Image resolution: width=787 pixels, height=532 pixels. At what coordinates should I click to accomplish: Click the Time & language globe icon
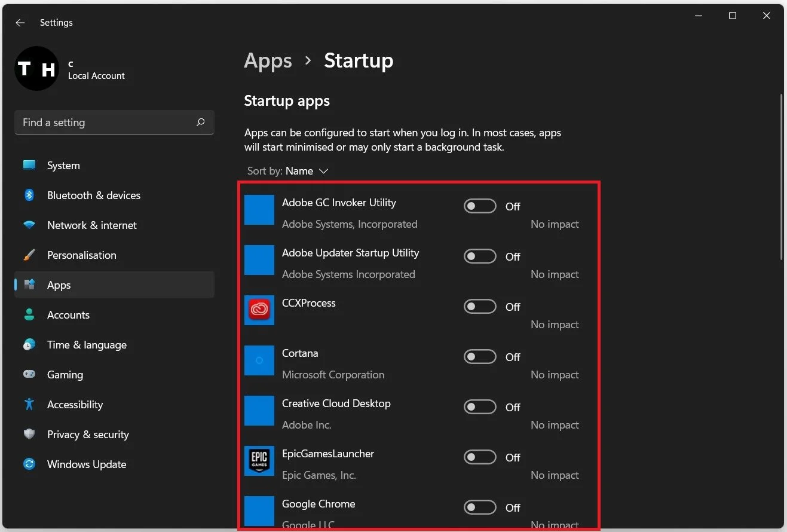click(x=29, y=345)
